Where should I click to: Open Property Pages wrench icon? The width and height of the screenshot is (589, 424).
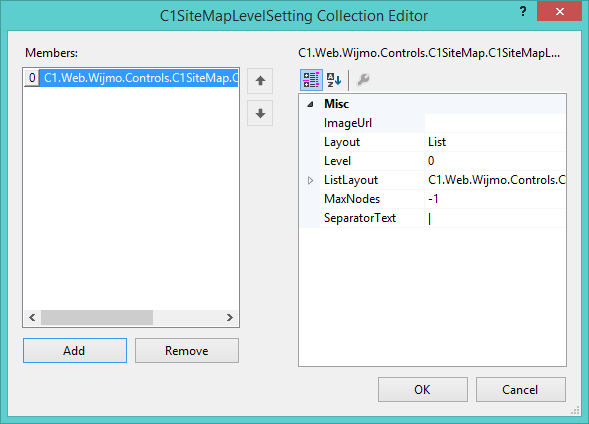[x=363, y=80]
